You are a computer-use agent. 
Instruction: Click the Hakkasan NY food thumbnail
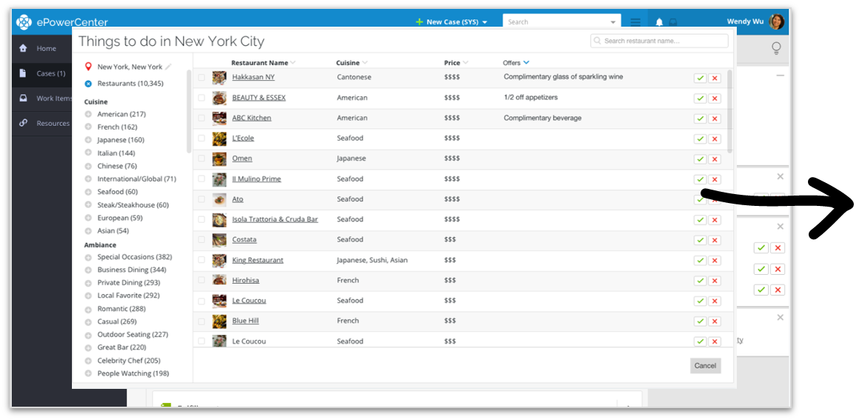pos(219,78)
